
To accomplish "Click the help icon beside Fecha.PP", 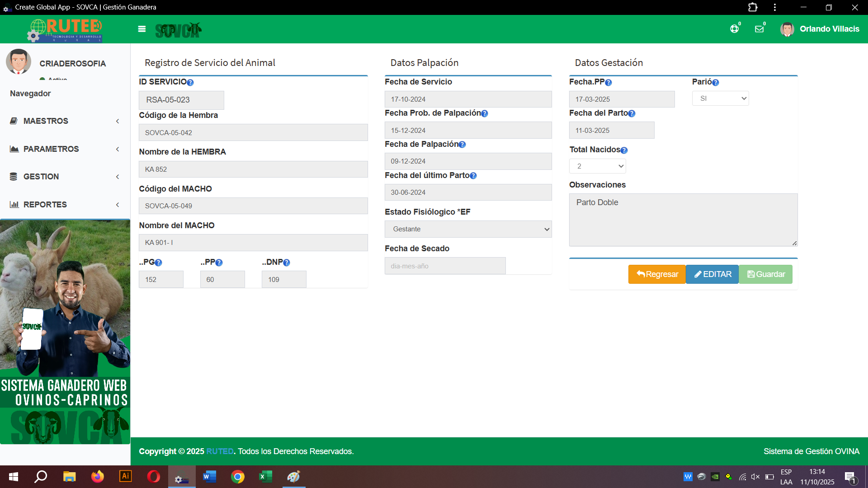I will coord(609,83).
